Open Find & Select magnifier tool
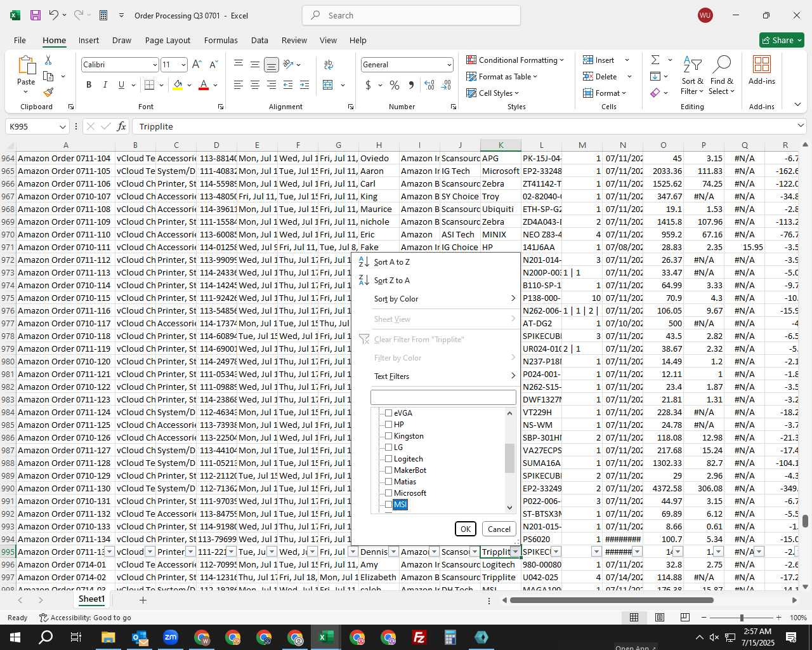The image size is (812, 650). click(722, 75)
